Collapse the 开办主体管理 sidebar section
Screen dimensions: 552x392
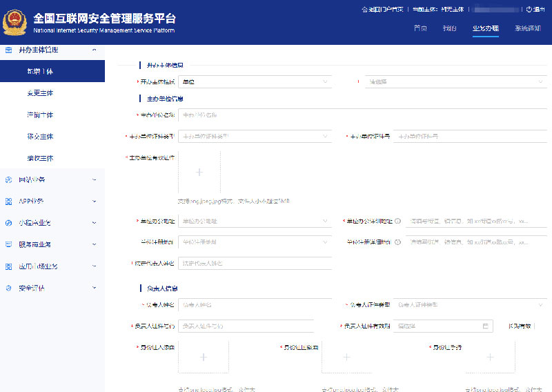(x=94, y=50)
